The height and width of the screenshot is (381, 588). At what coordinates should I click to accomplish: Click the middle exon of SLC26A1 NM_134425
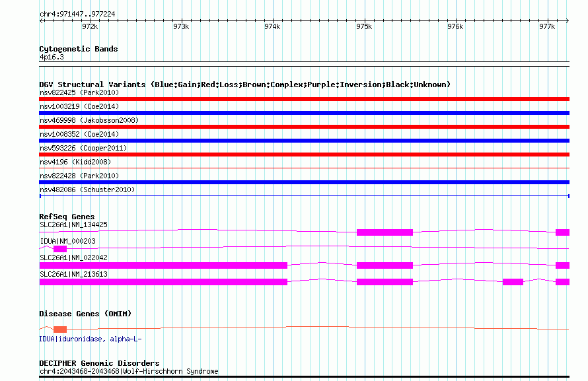coord(385,232)
